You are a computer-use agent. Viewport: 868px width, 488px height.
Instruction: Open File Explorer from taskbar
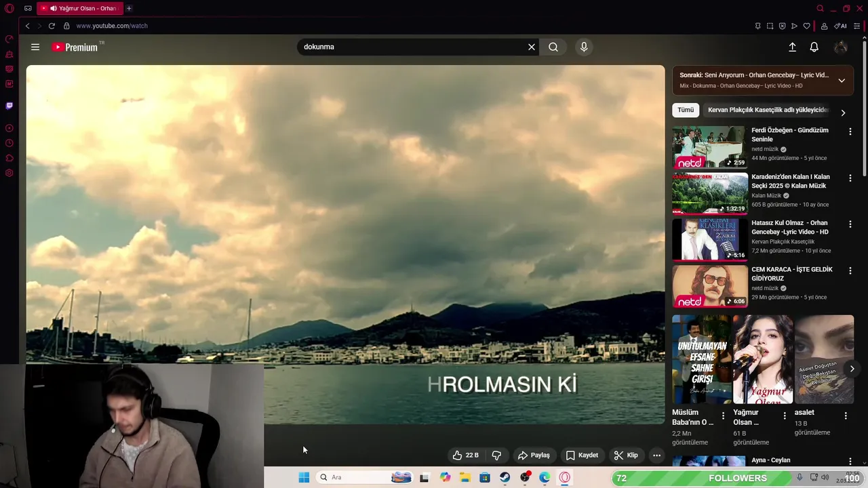point(465,477)
